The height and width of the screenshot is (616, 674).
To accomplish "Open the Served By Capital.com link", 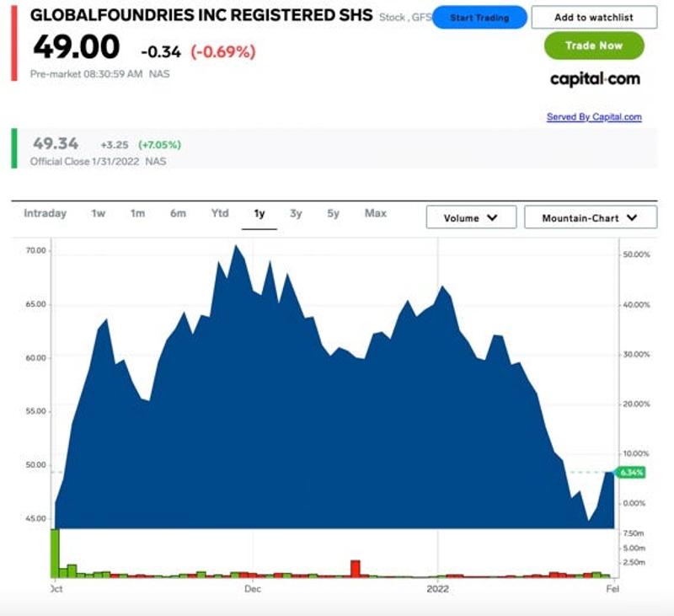I will (594, 117).
